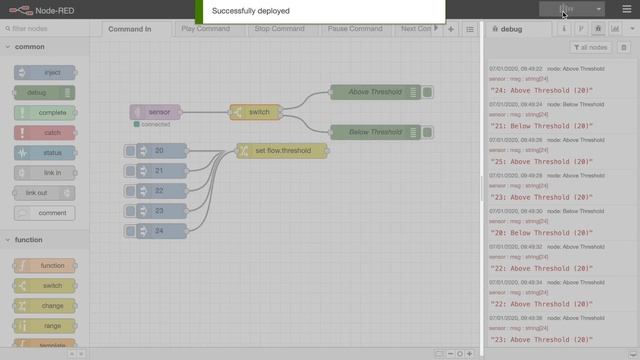Show the help sidebar panel icon

(581, 29)
